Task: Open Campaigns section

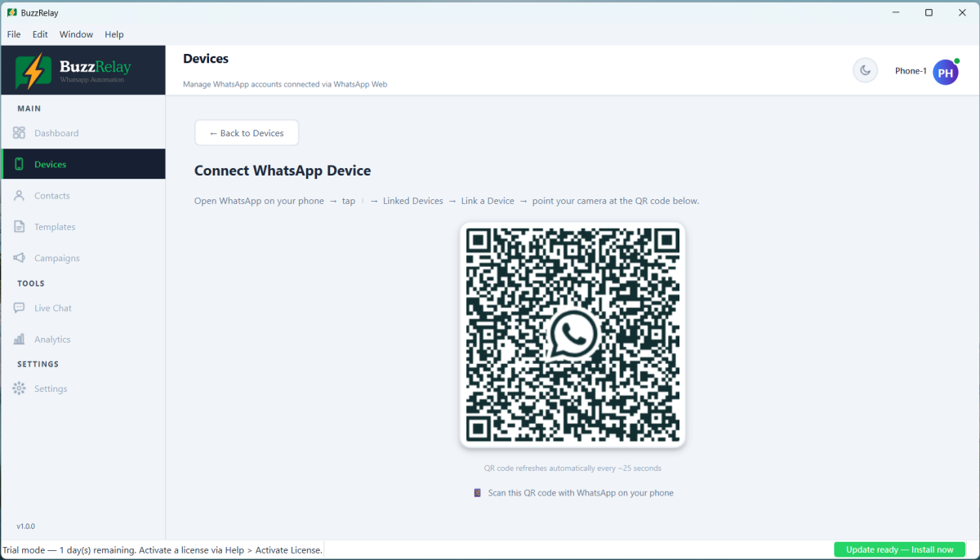Action: click(x=83, y=258)
